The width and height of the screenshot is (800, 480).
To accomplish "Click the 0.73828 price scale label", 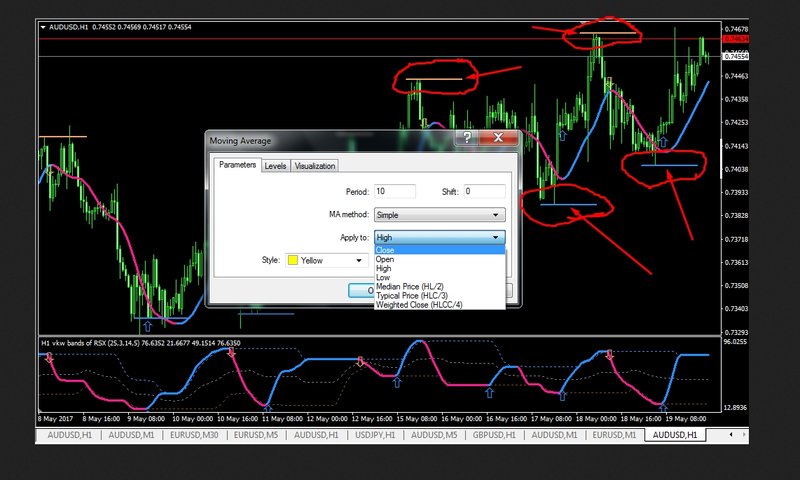I will pos(736,215).
